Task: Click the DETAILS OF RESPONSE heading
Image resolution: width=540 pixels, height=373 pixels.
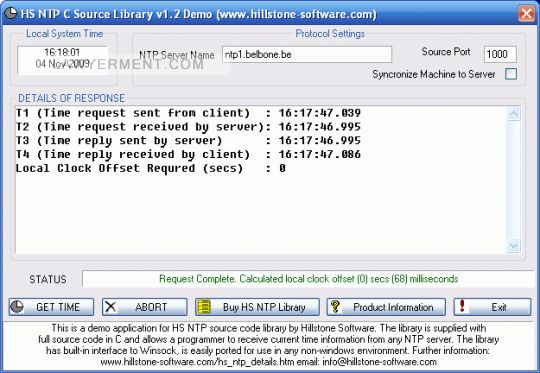Action: [71, 98]
